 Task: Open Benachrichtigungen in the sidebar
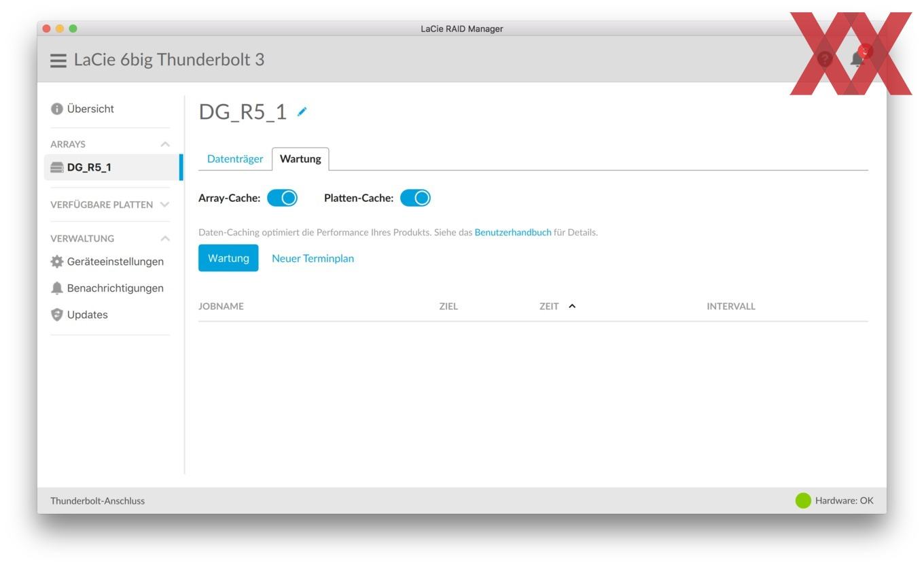click(x=115, y=288)
